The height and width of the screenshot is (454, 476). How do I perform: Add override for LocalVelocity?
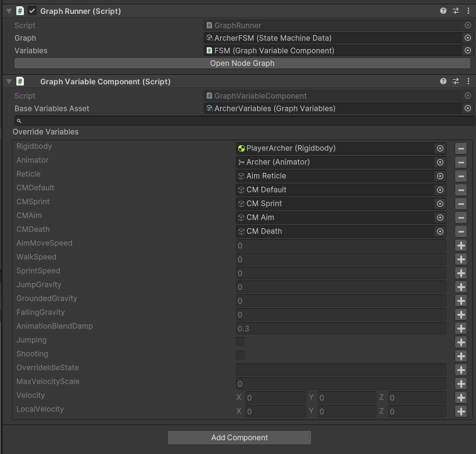point(461,411)
